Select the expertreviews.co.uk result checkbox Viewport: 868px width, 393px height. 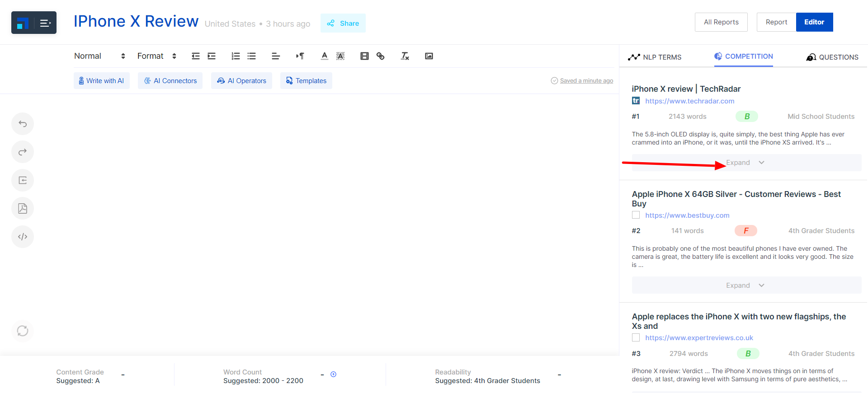(636, 337)
